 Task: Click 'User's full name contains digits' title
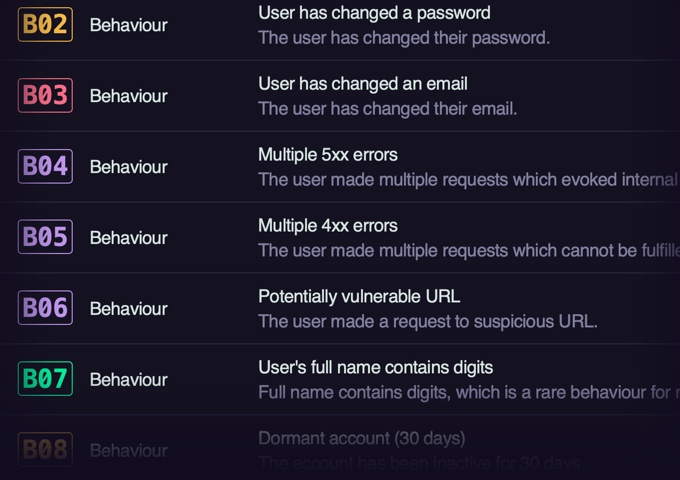[x=375, y=368]
